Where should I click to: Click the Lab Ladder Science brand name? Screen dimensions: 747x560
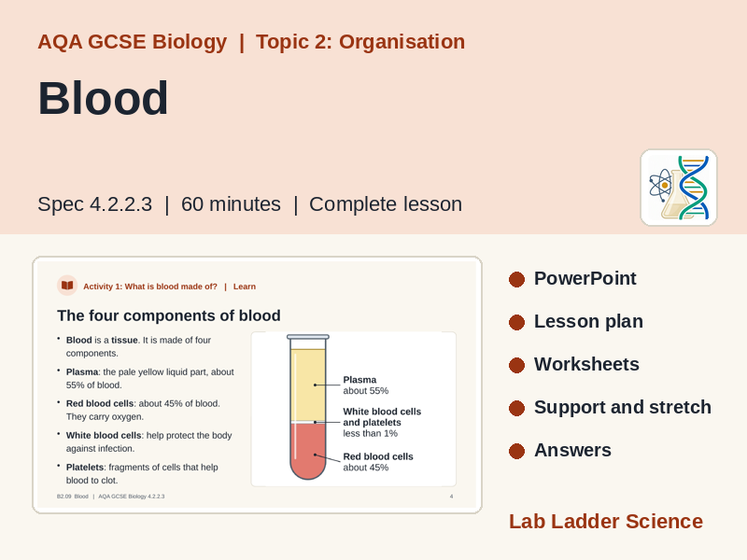tap(605, 522)
